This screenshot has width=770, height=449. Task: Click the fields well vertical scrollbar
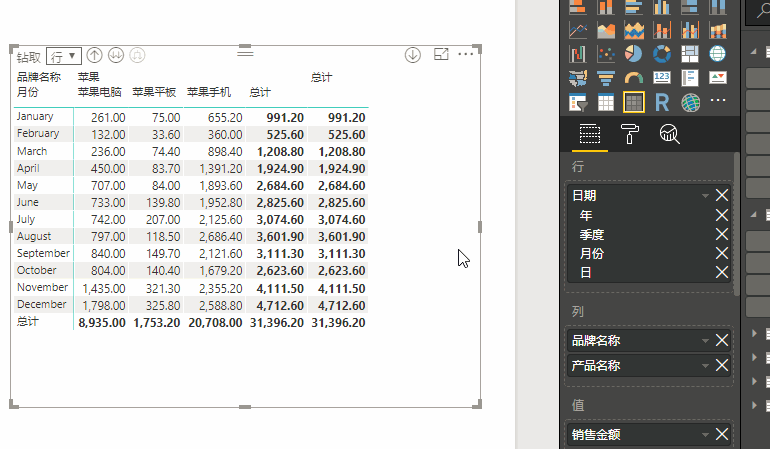coord(737,224)
